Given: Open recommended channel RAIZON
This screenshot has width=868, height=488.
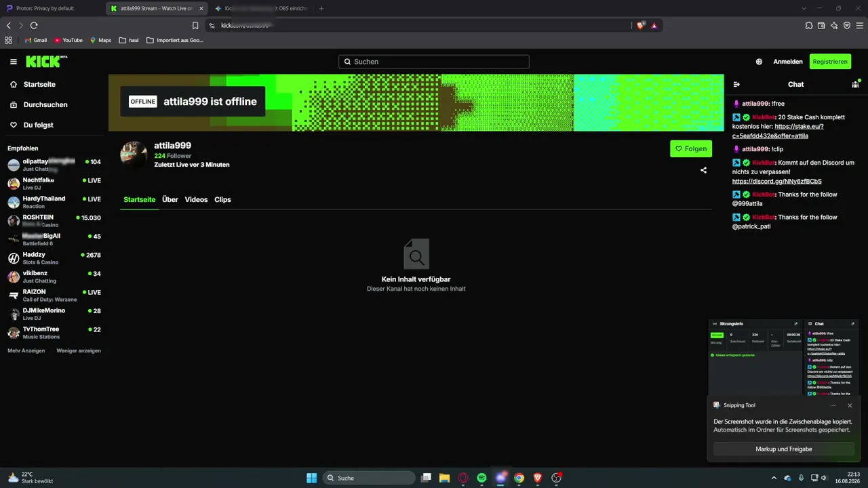Looking at the screenshot, I should coord(54,296).
